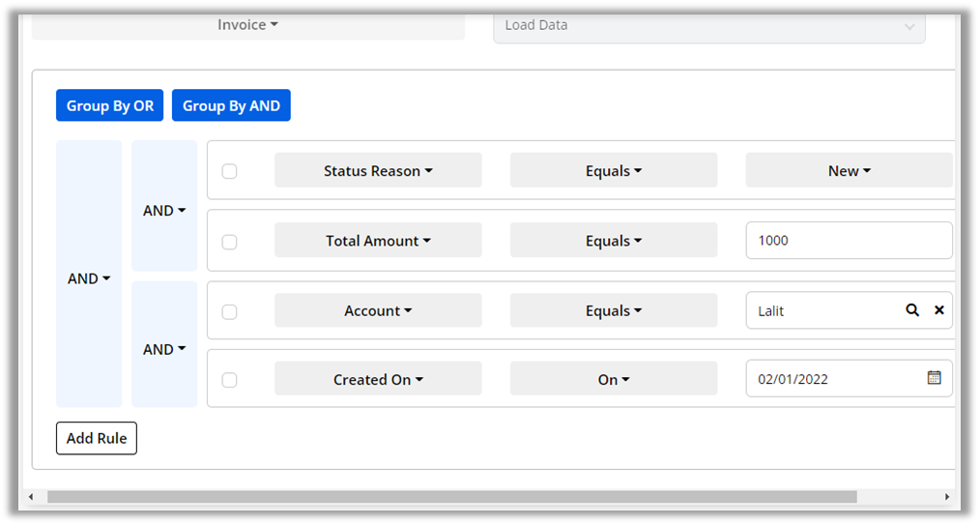Change the outer AND group operator
Image resolution: width=980 pixels, height=525 pixels.
[89, 278]
